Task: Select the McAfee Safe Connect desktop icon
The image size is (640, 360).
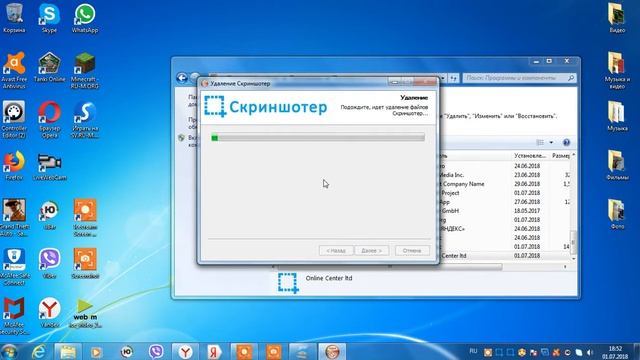Action: [14, 267]
